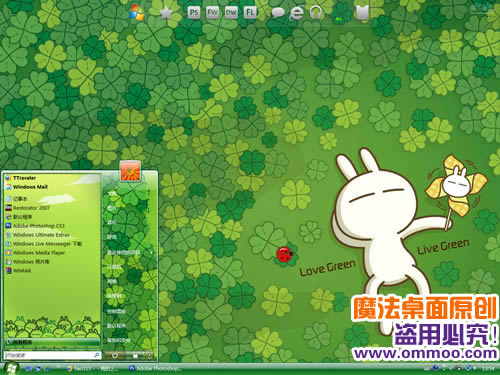This screenshot has height=375, width=500.
Task: Launch Fireworks from the FW dock icon
Action: tap(212, 13)
